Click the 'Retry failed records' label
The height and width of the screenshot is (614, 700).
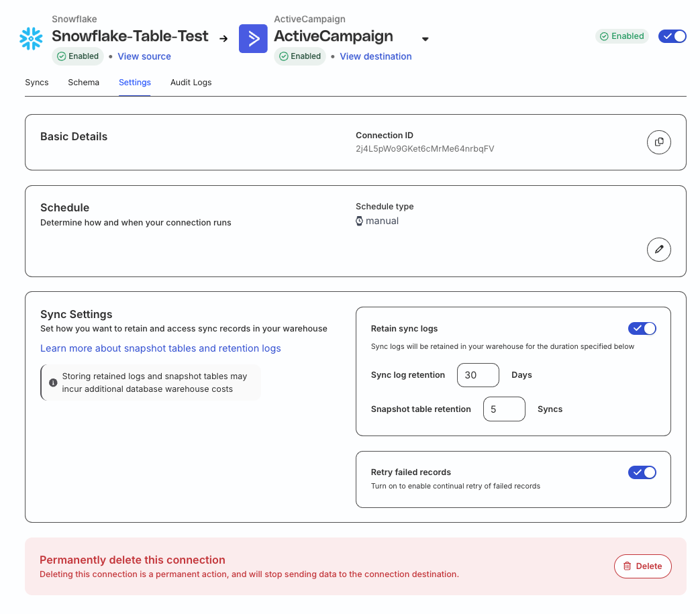click(x=411, y=472)
